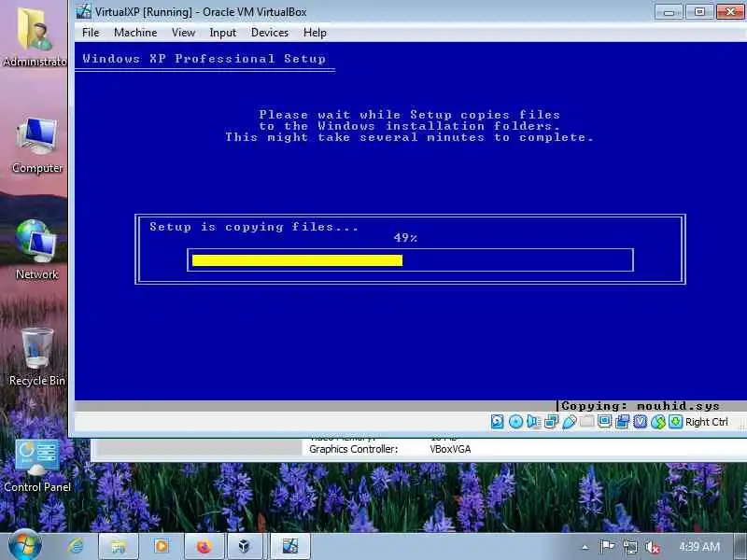This screenshot has height=560, width=747.
Task: Select the Administrator desktop folder icon
Action: pos(35,35)
